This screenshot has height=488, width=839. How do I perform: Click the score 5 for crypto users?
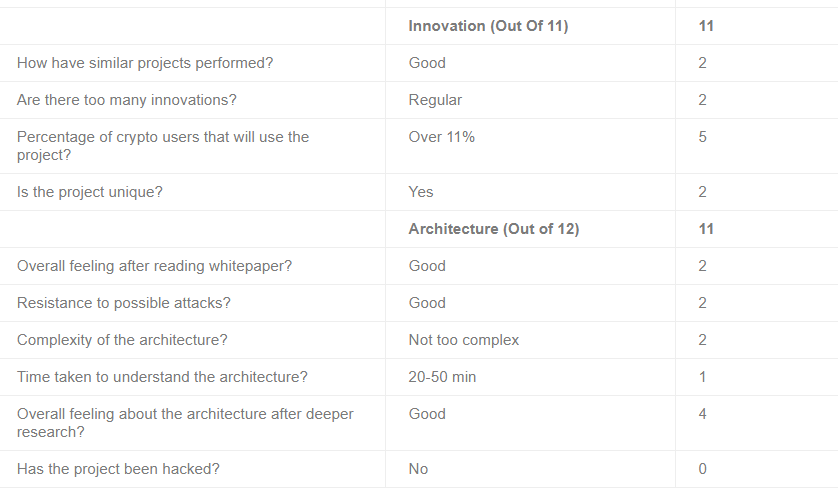(x=702, y=137)
